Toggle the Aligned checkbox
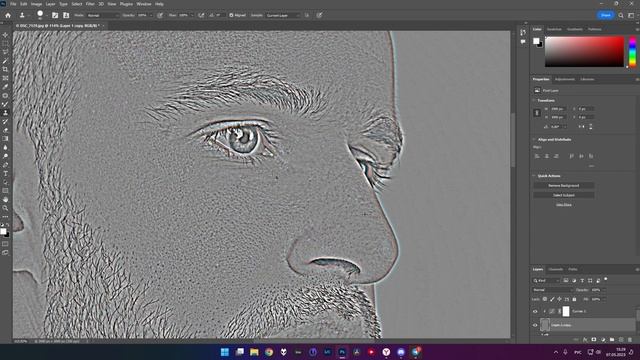The height and width of the screenshot is (360, 640). point(231,15)
